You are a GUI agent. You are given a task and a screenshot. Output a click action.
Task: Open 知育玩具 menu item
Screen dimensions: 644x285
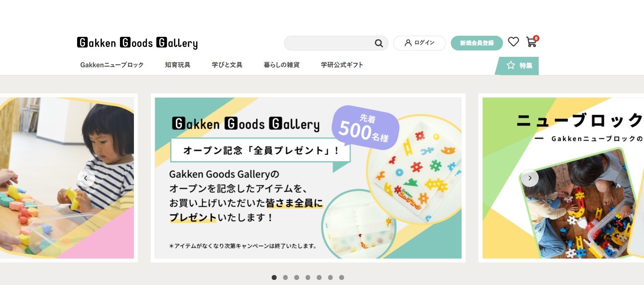(177, 65)
